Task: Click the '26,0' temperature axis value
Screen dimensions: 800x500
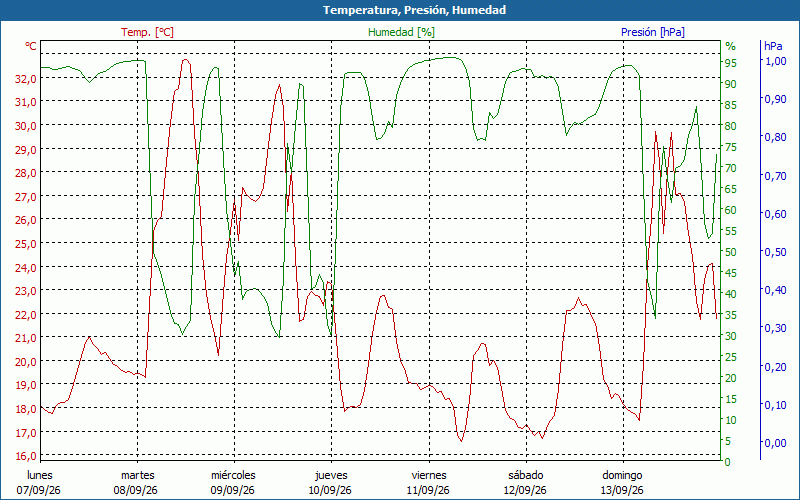Action: pos(26,220)
